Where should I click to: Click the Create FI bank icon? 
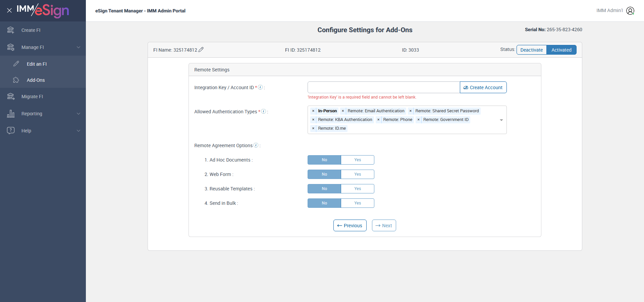click(x=11, y=30)
